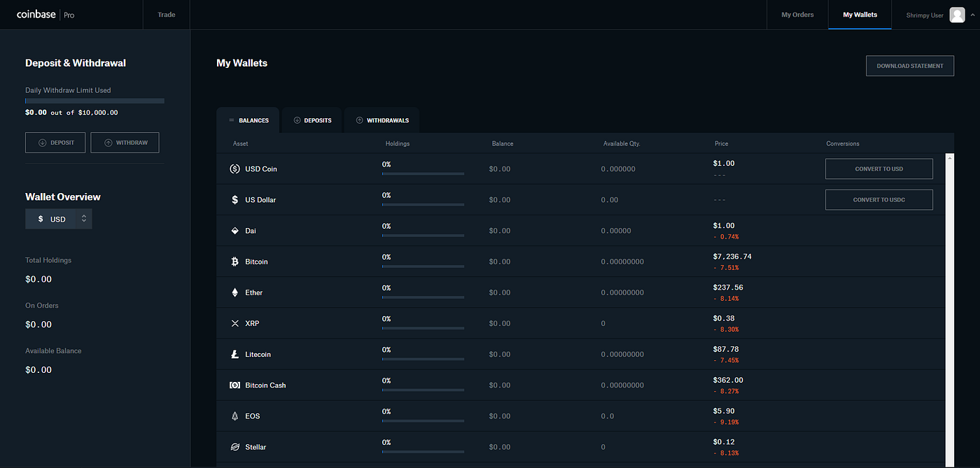Click the Available Balance $0.00 value
980x468 pixels.
pos(38,369)
